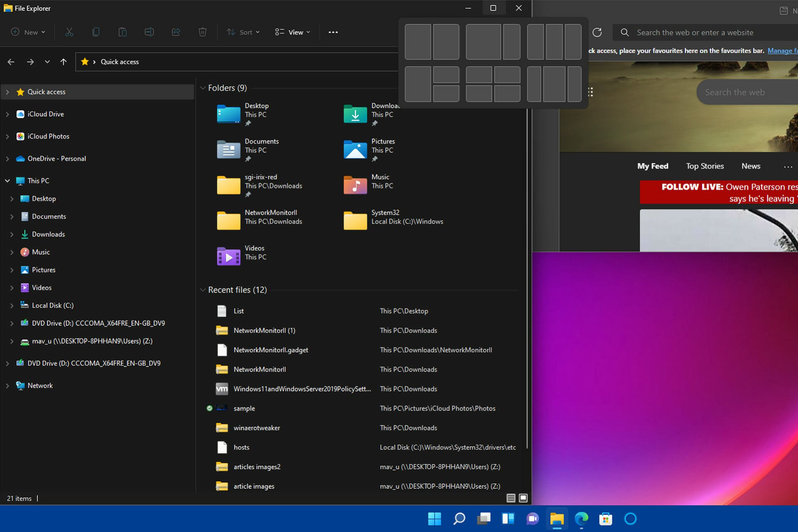Select the Pictures folder tile
This screenshot has height=532, width=798.
(369, 150)
